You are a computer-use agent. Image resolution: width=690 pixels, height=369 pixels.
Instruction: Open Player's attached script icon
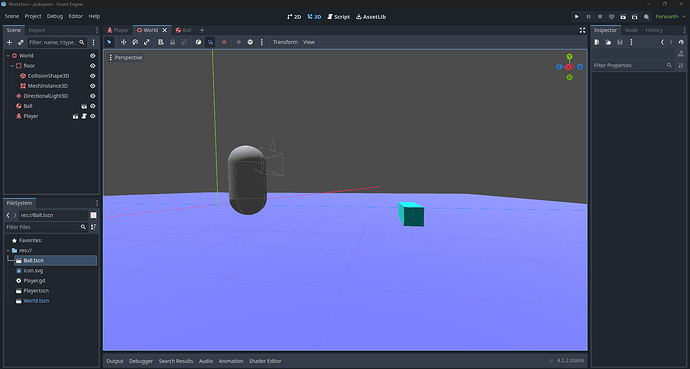84,116
